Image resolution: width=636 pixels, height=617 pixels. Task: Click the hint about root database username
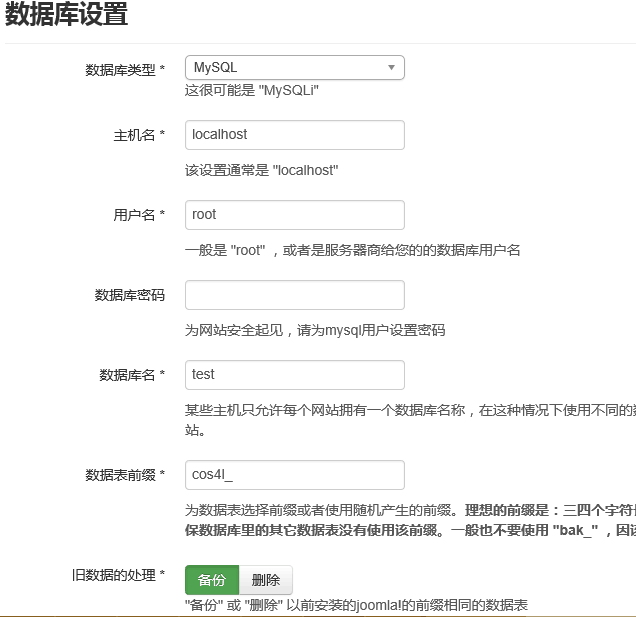pyautogui.click(x=352, y=250)
